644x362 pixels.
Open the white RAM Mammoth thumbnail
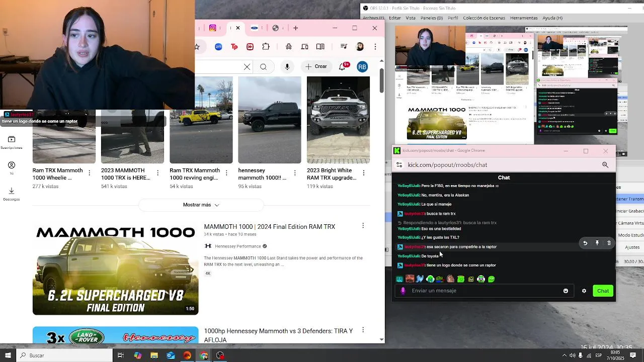pyautogui.click(x=338, y=120)
